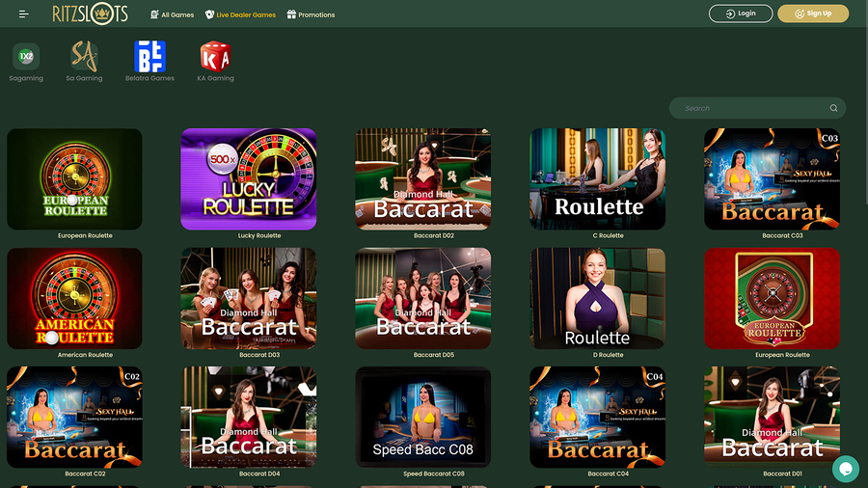Click the American Roulette caption text

(85, 355)
